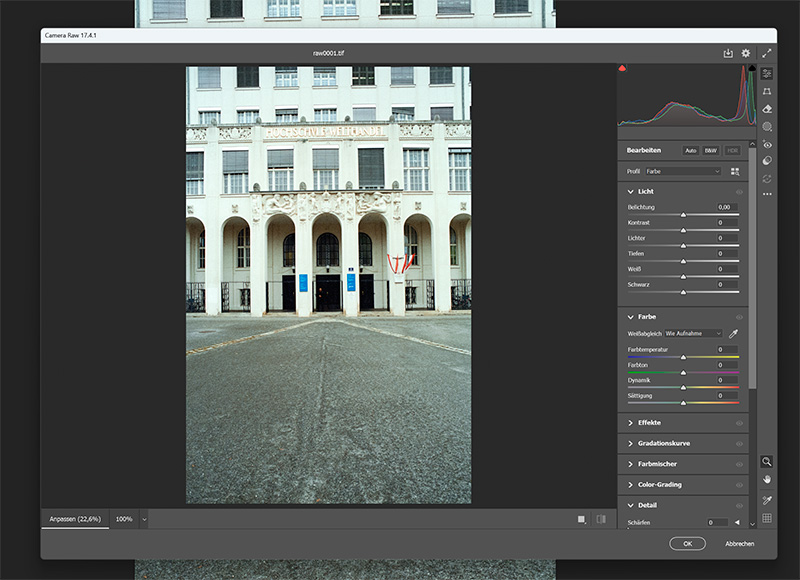Screen dimensions: 800x580
Task: Collapse the Farbe section
Action: pyautogui.click(x=631, y=317)
